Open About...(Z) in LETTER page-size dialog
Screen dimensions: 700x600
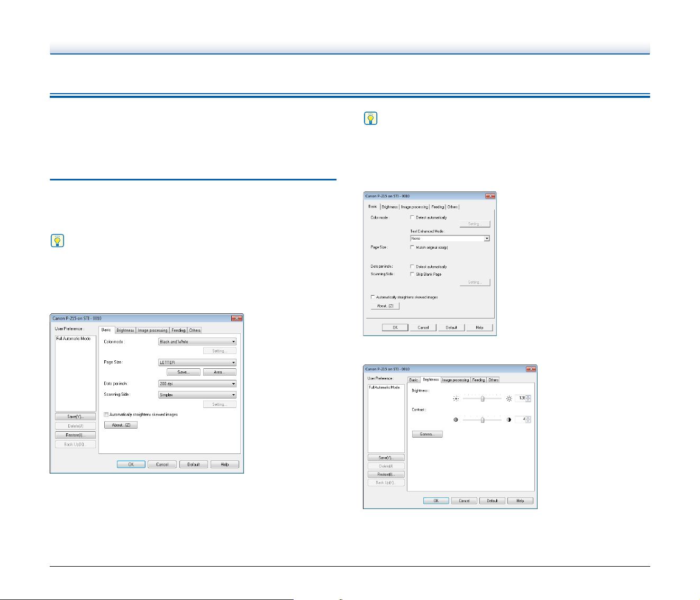click(x=121, y=425)
